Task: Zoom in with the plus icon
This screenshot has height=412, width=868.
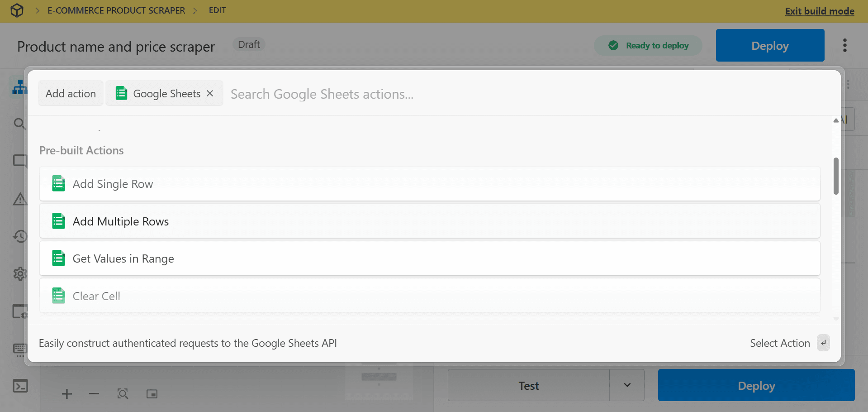Action: 67,394
